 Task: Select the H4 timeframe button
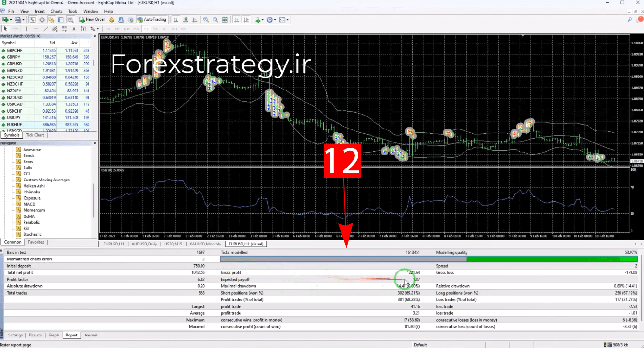tap(155, 29)
